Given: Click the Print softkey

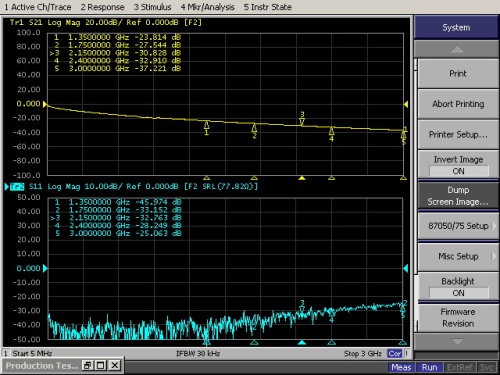Looking at the screenshot, I should [x=458, y=74].
